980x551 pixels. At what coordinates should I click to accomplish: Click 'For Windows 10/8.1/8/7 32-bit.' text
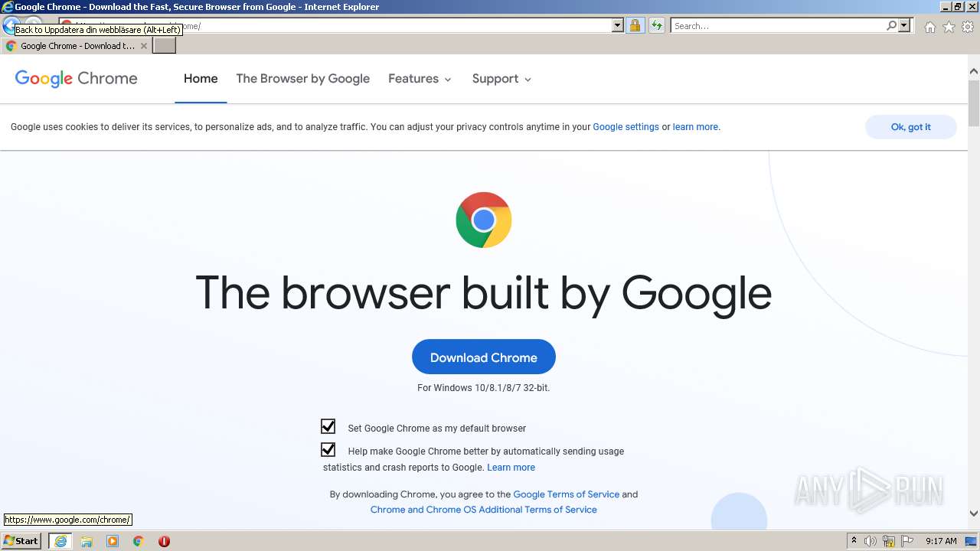(x=483, y=388)
